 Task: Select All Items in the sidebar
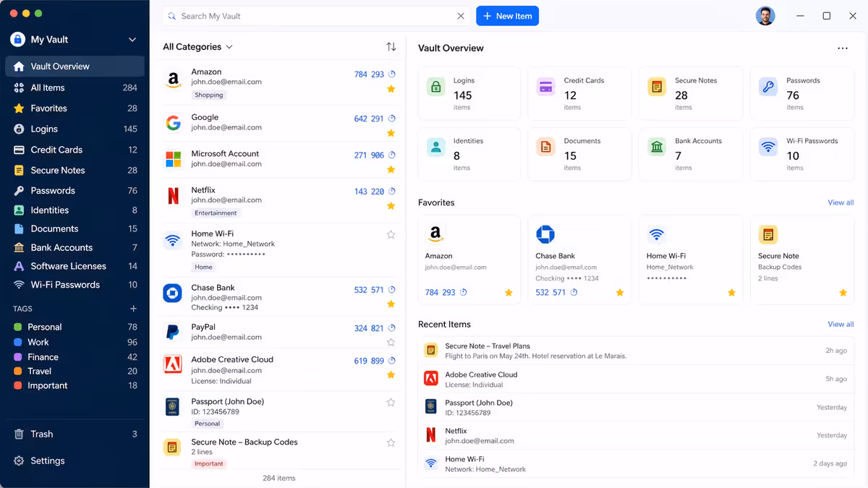75,87
